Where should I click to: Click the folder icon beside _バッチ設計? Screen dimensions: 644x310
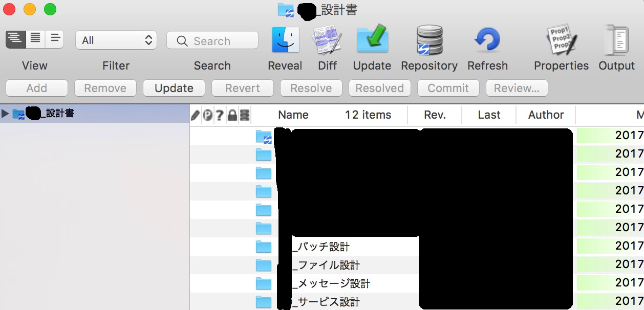(x=264, y=246)
